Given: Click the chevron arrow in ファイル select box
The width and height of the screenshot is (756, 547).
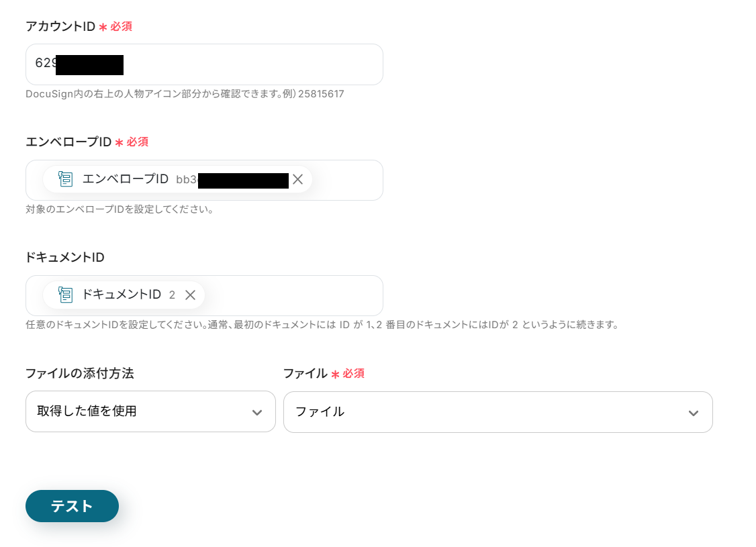Looking at the screenshot, I should tap(693, 413).
